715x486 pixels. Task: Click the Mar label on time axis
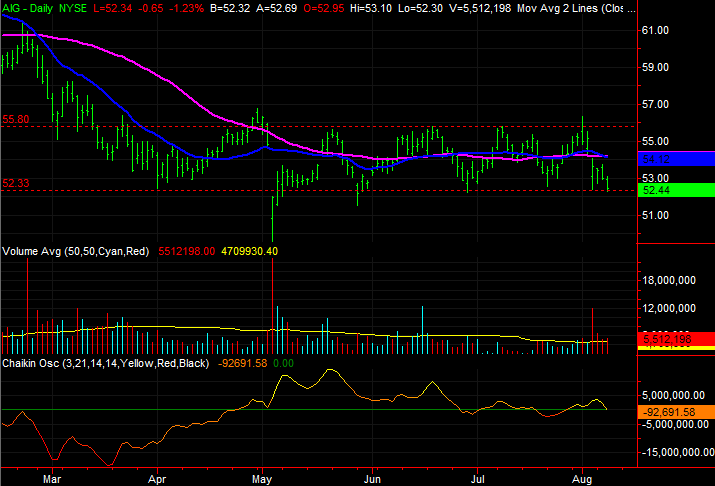point(52,479)
